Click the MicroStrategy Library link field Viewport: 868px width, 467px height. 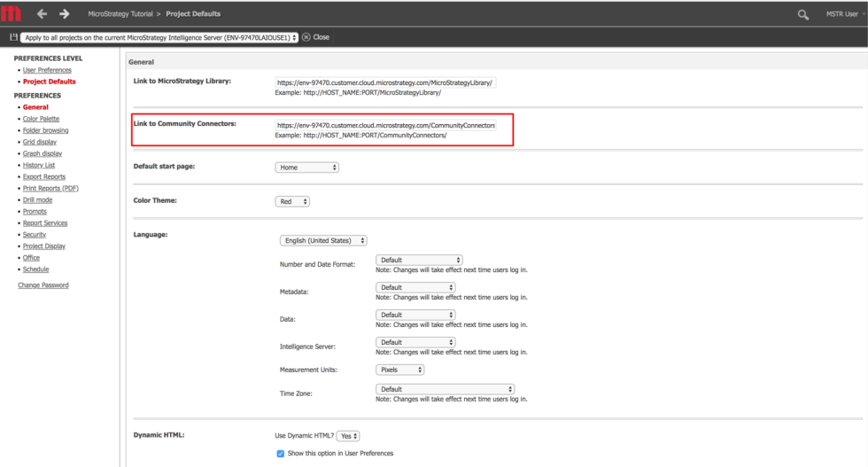[x=385, y=82]
